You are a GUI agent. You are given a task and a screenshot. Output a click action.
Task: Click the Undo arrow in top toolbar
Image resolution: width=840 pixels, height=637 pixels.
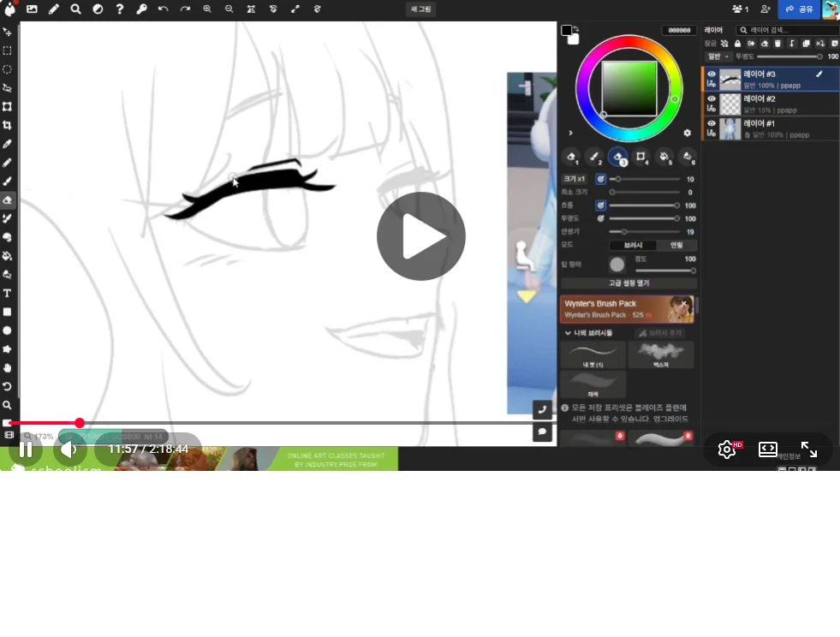[x=164, y=9]
